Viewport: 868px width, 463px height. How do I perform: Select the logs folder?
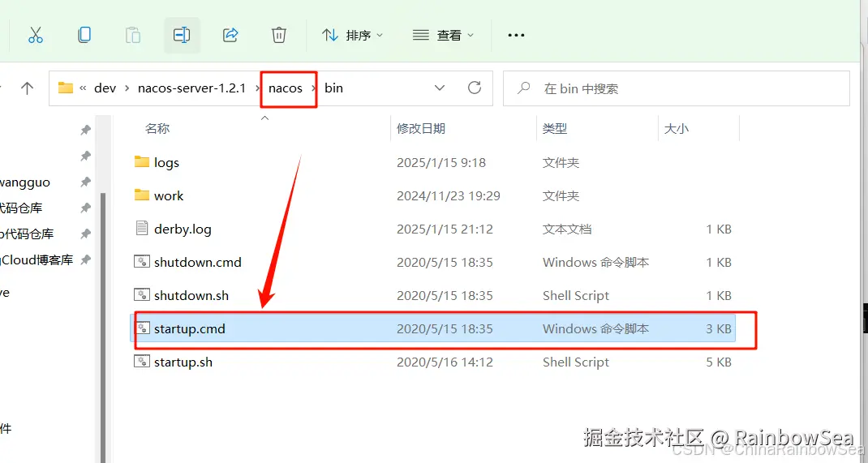tap(433, 163)
